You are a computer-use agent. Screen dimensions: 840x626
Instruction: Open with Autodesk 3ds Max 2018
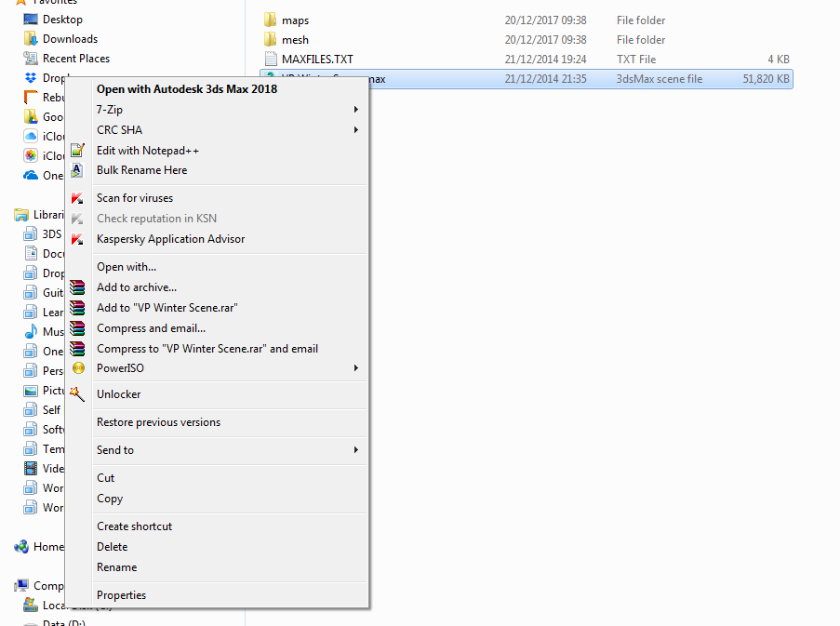[186, 89]
